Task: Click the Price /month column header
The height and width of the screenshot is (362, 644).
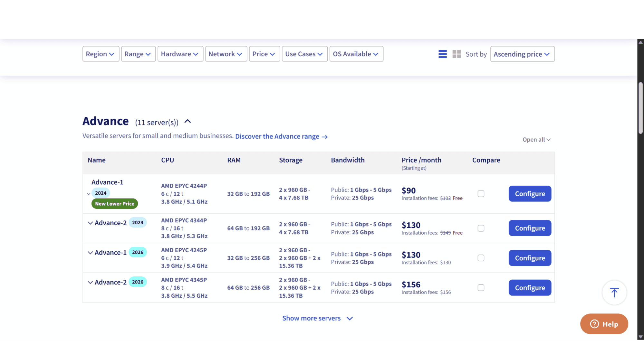Action: pyautogui.click(x=421, y=160)
